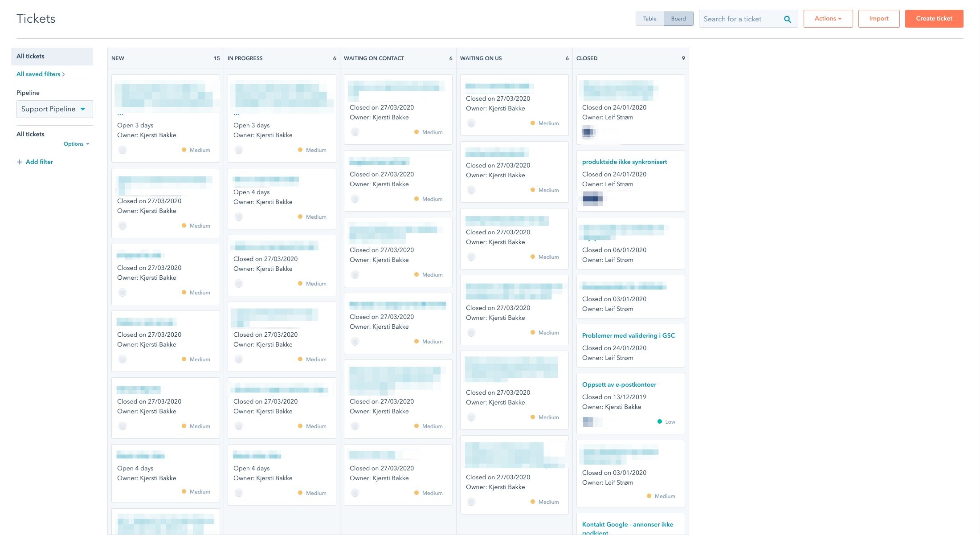
Task: Click the Board view toggle icon
Action: coord(678,18)
